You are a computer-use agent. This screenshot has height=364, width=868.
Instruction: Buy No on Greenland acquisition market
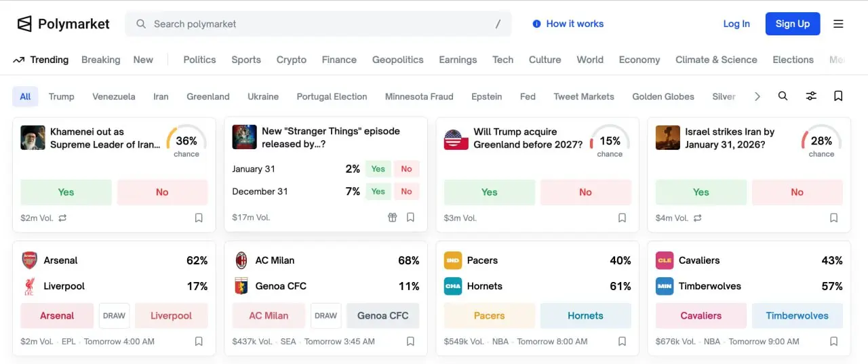tap(585, 192)
